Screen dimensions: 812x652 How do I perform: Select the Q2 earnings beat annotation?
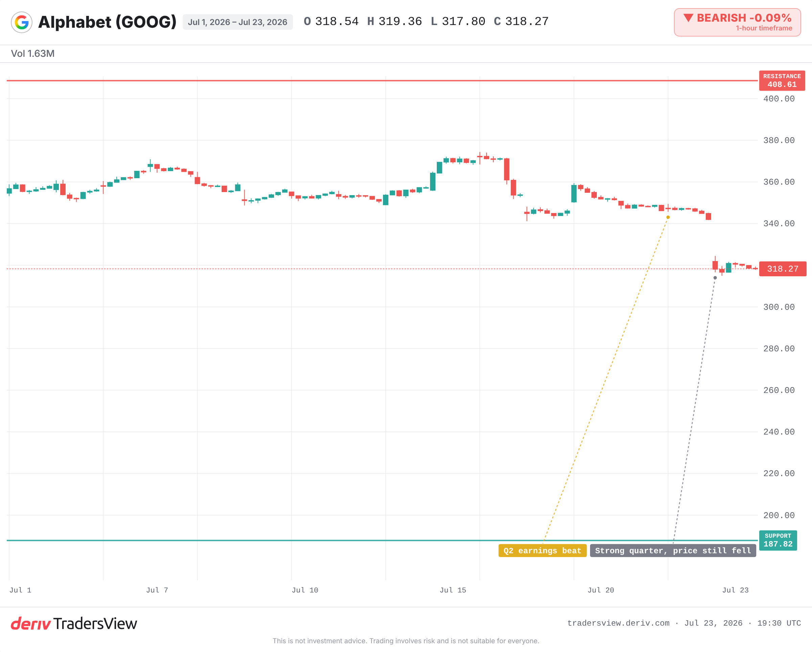(x=542, y=550)
